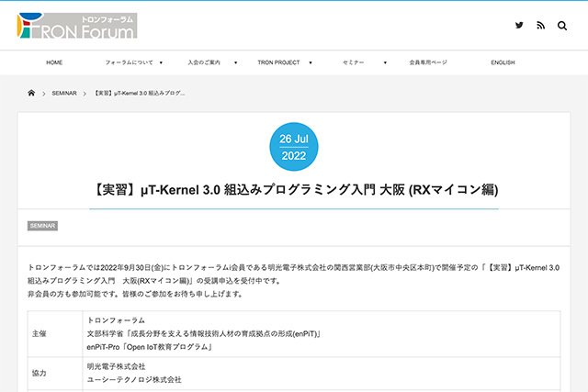Expand the セミナー dropdown arrow
This screenshot has height=392, width=588.
[x=385, y=62]
